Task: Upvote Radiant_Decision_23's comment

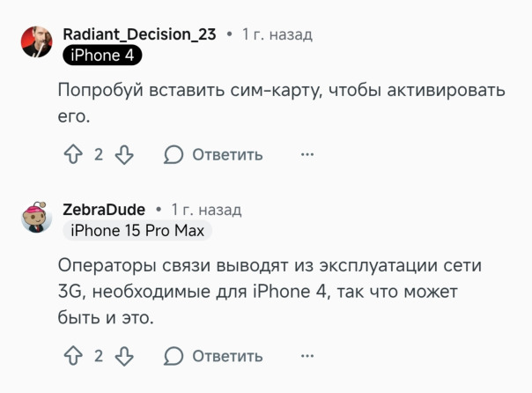Action: [73, 155]
